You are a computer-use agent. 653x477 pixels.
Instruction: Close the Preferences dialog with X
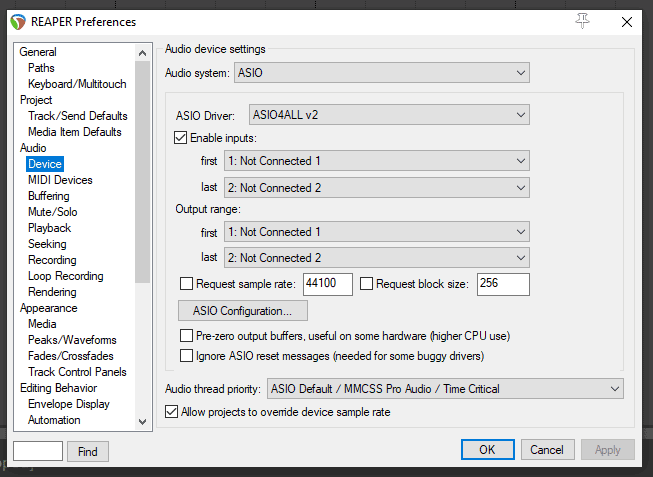tap(627, 22)
